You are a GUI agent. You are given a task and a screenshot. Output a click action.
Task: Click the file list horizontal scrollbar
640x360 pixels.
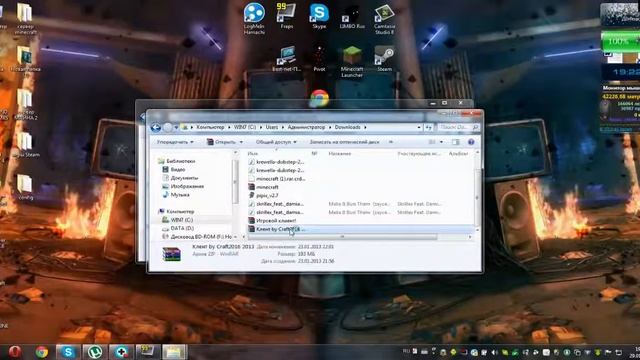(343, 237)
